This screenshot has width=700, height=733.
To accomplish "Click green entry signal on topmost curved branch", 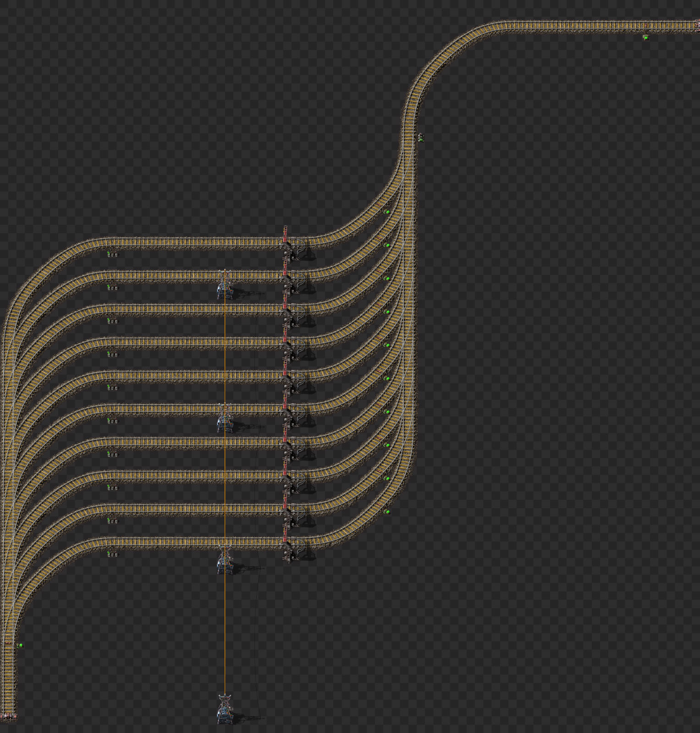I will point(387,212).
